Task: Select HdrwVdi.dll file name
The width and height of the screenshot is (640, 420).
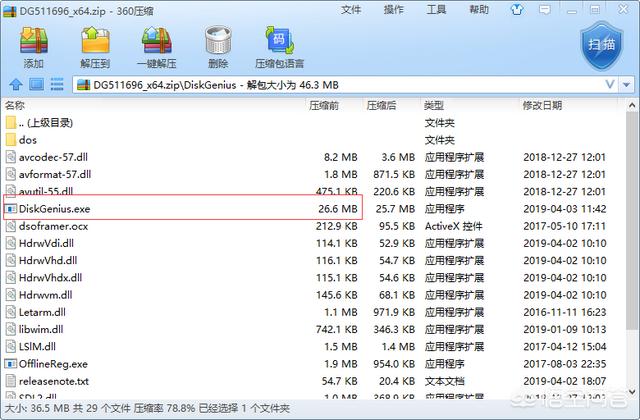Action: pyautogui.click(x=47, y=243)
